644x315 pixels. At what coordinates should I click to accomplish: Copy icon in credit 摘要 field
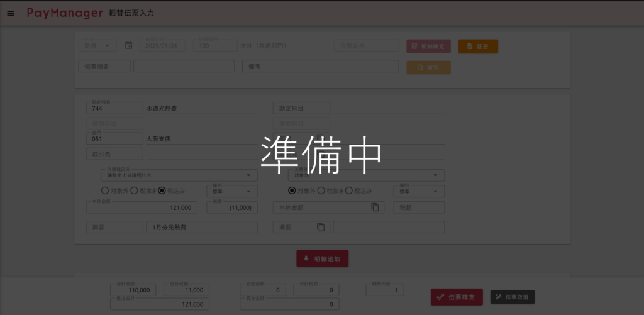(321, 227)
